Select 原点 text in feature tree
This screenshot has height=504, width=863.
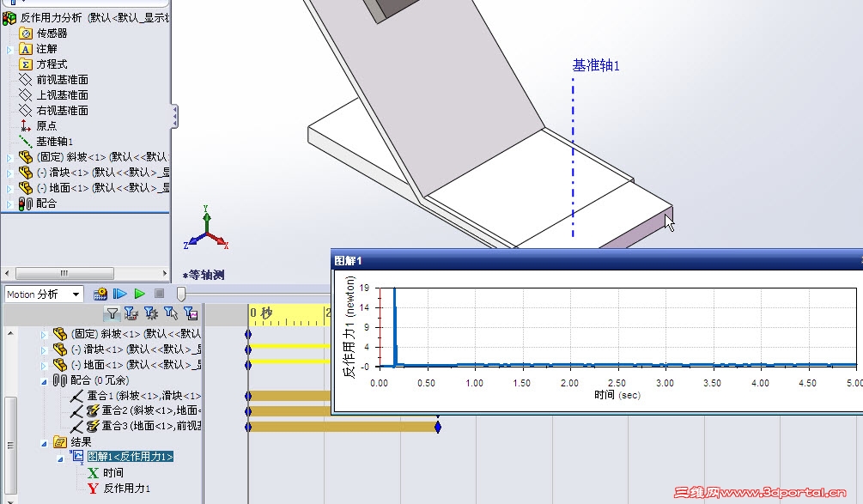[x=46, y=126]
